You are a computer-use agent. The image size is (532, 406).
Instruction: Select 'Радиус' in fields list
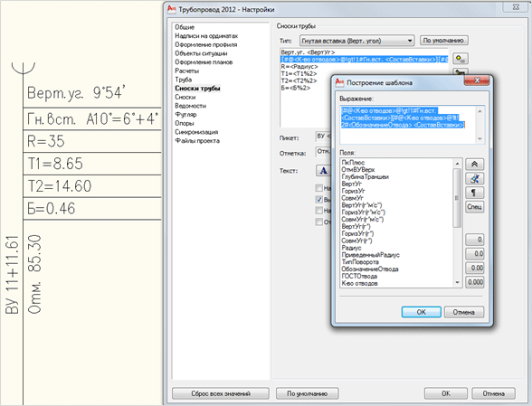coord(351,248)
